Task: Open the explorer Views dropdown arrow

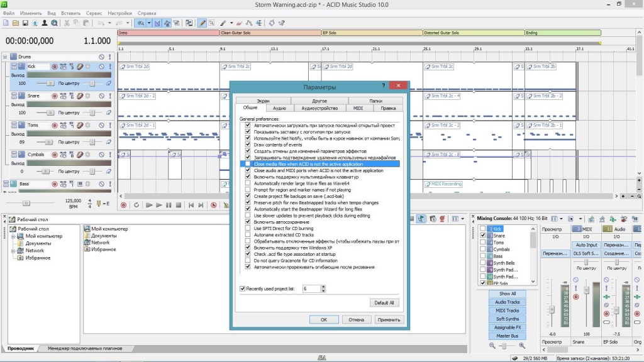Action: (462, 219)
